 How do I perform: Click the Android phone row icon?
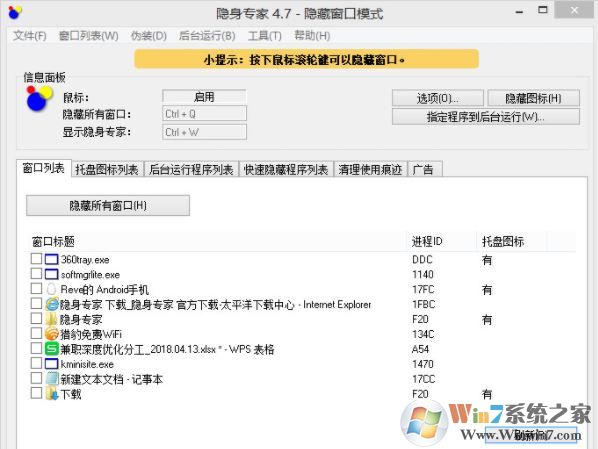click(x=51, y=290)
